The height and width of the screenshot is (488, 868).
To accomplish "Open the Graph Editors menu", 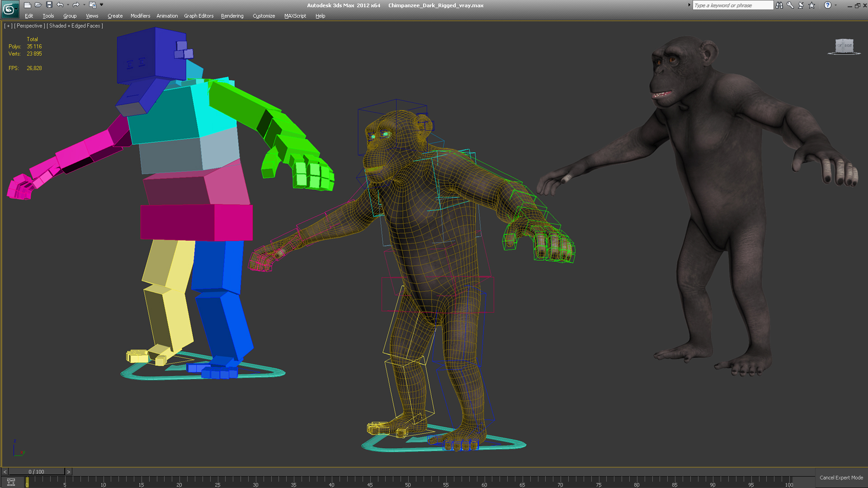I will click(199, 16).
